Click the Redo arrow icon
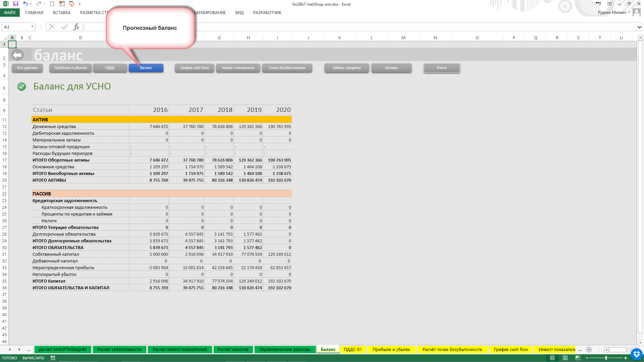Screen dimensions: 644x362 click(x=39, y=4)
